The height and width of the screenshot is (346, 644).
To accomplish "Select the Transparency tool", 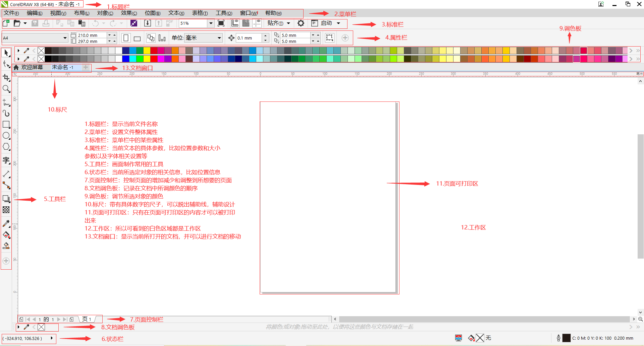I will [6, 210].
